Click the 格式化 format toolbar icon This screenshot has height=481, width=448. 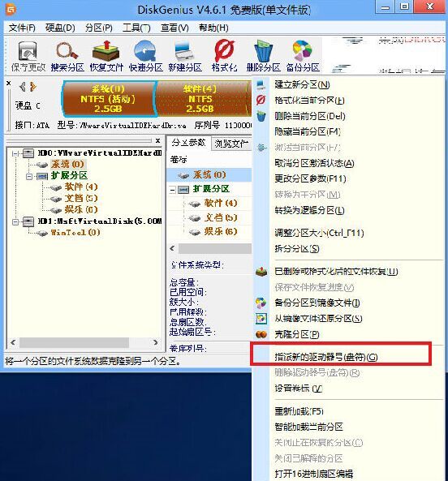224,56
